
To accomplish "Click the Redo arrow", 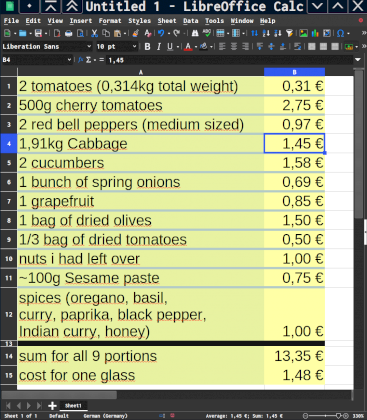I will (177, 33).
